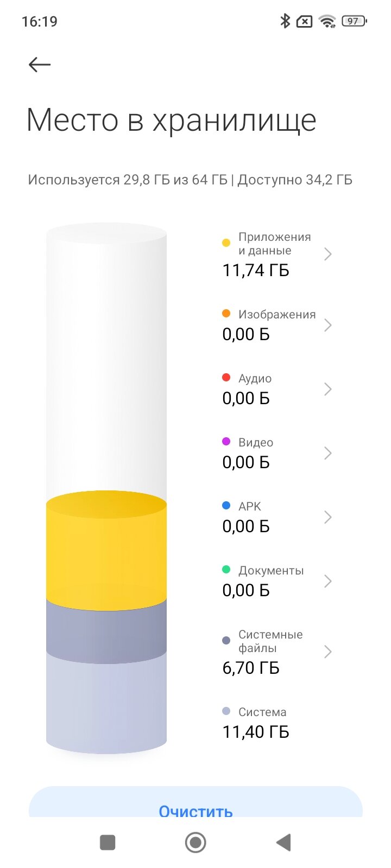Image resolution: width=391 pixels, height=868 pixels.
Task: Tap the Система 11,40 ГБ entry
Action: 256,723
